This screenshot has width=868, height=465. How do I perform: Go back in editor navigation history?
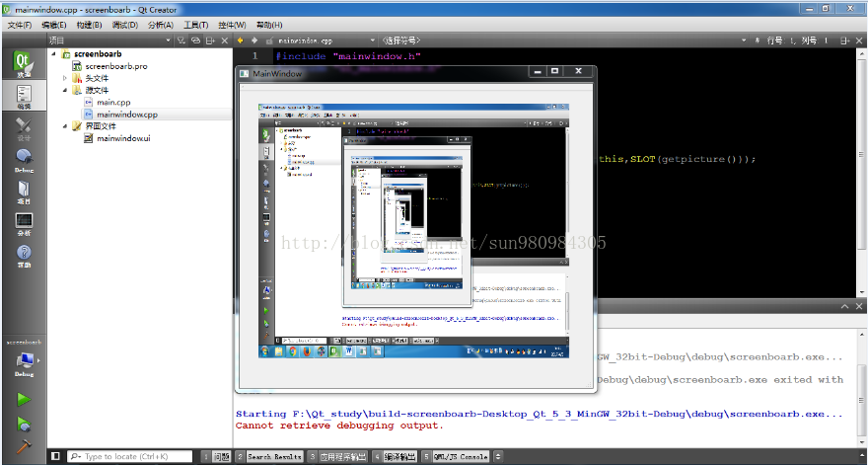coord(241,40)
